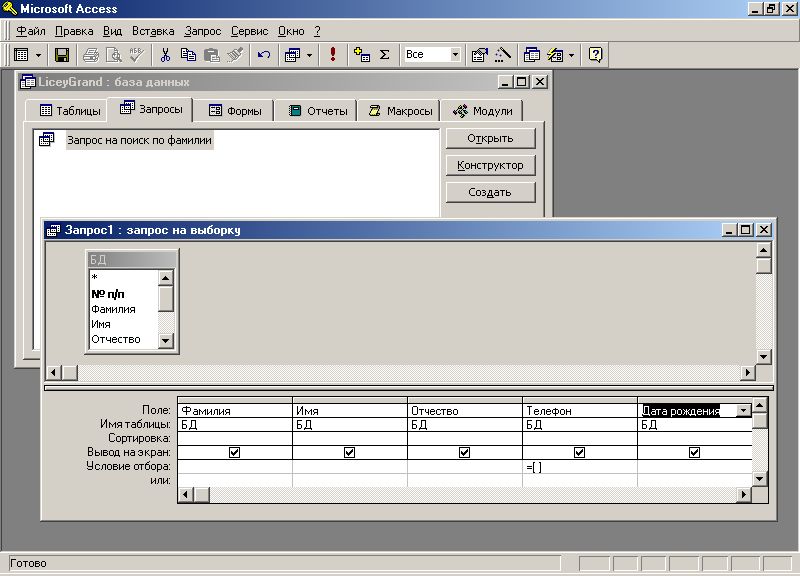Screen dimensions: 800x576
Task: Uncheck show checkbox under Фамилия column
Action: pos(235,453)
